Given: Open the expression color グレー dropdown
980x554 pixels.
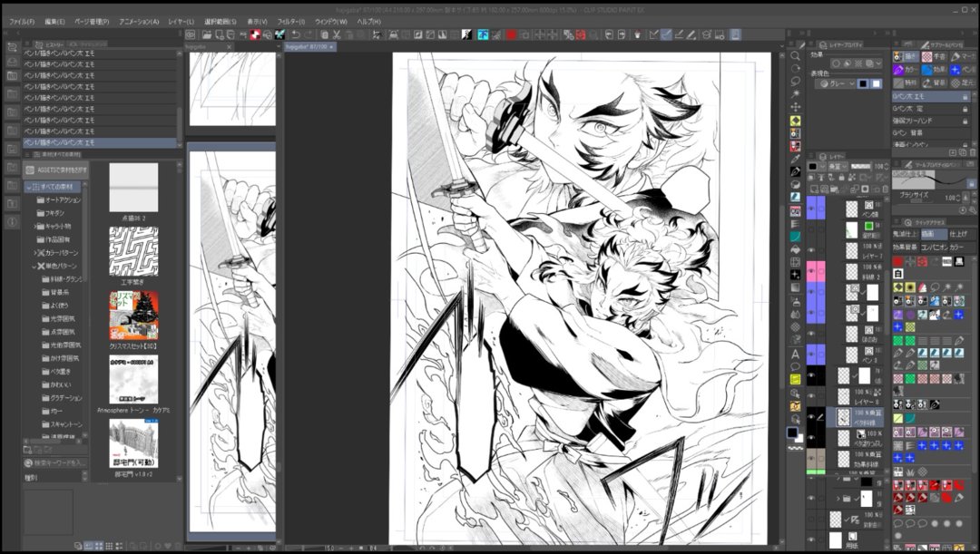Looking at the screenshot, I should coord(836,83).
